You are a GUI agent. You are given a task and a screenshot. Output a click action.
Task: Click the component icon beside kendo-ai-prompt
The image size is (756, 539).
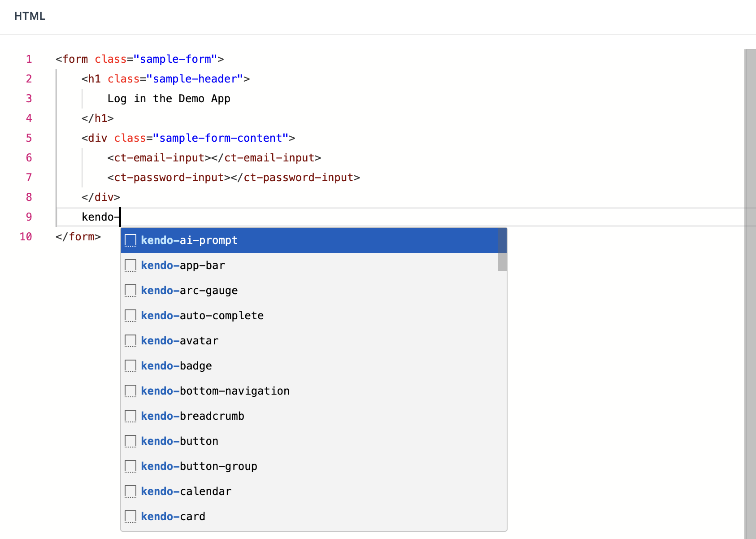[130, 240]
